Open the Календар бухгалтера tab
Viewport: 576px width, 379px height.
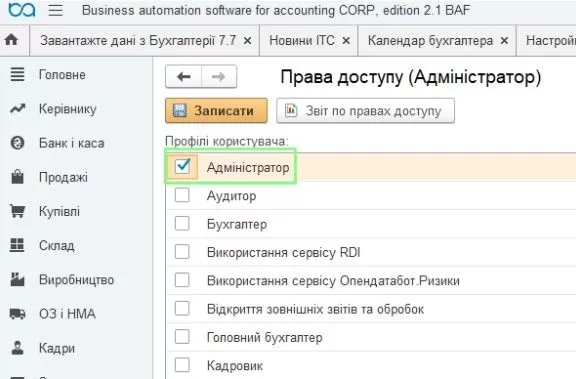(430, 40)
